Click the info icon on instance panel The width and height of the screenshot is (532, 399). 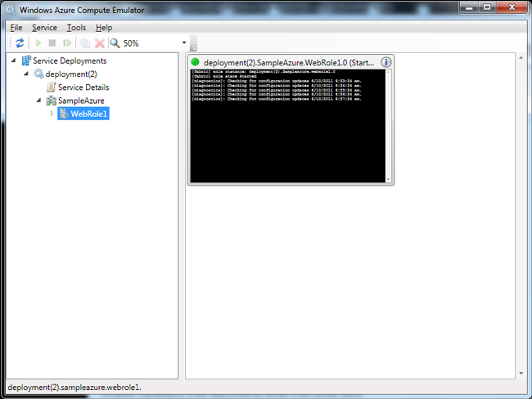(x=386, y=62)
